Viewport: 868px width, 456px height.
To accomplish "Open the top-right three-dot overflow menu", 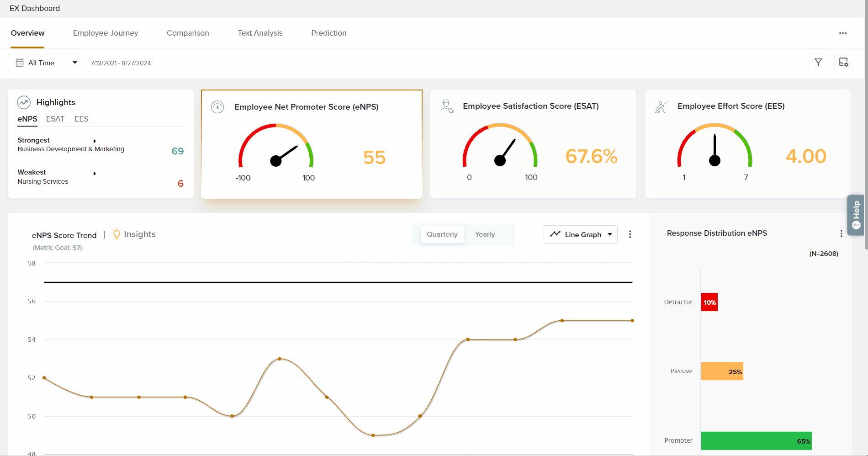I will click(x=843, y=33).
